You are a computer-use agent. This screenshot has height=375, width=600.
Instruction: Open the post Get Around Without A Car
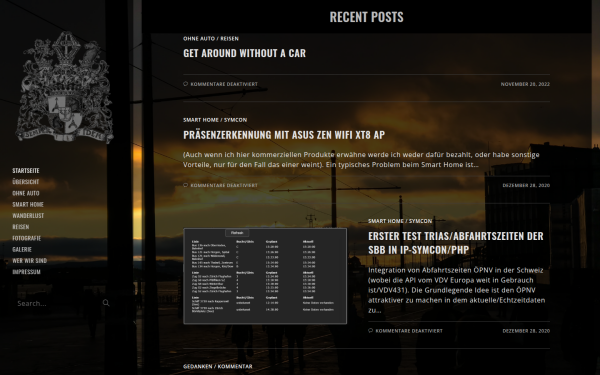click(x=245, y=53)
